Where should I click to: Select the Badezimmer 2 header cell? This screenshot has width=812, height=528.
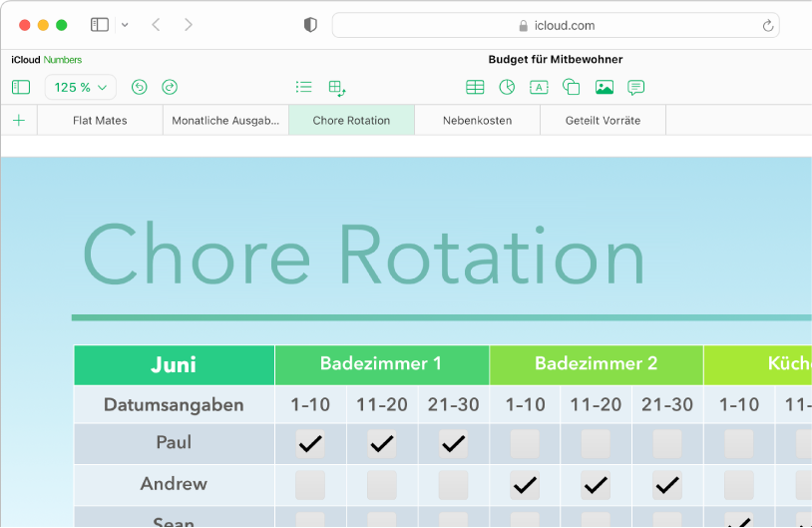[x=597, y=364]
